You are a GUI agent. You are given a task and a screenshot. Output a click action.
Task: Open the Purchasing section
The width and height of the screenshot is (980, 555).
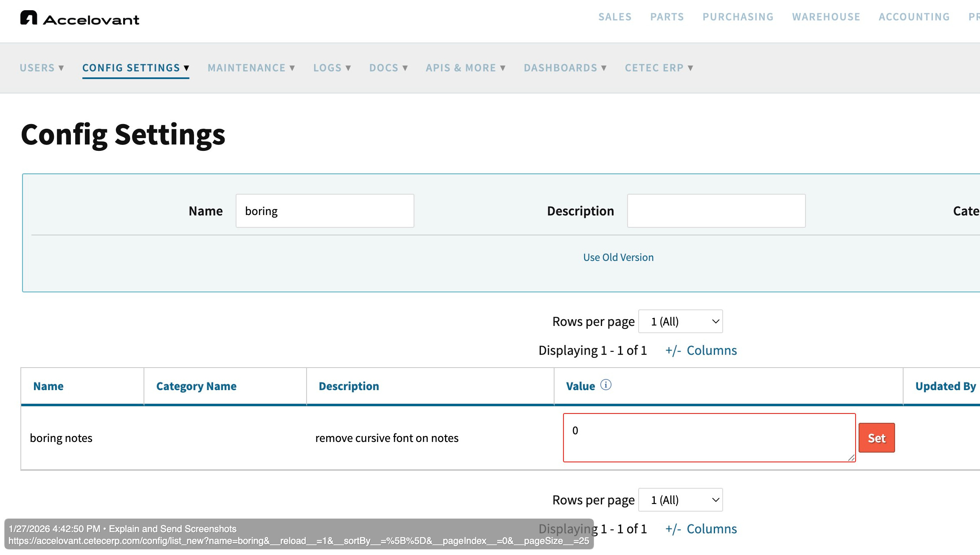(738, 17)
